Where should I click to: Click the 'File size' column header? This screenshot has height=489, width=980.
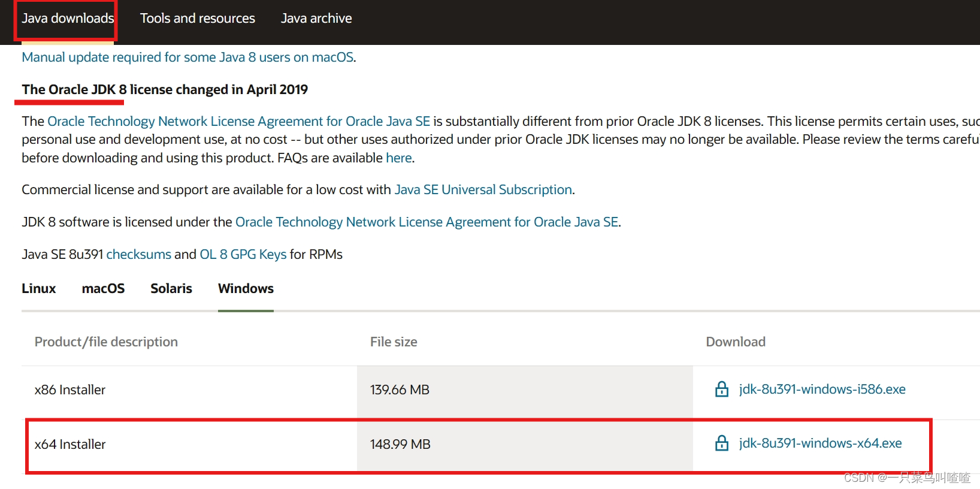[x=394, y=342]
